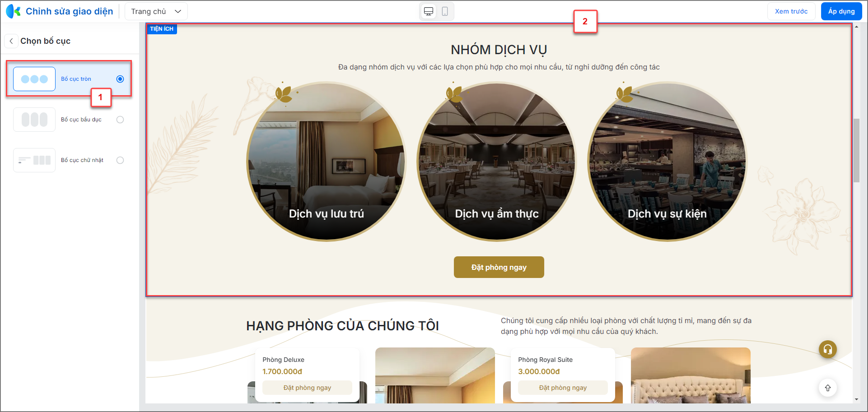
Task: Click the page's vertical scrollbar thumb
Action: click(x=856, y=150)
